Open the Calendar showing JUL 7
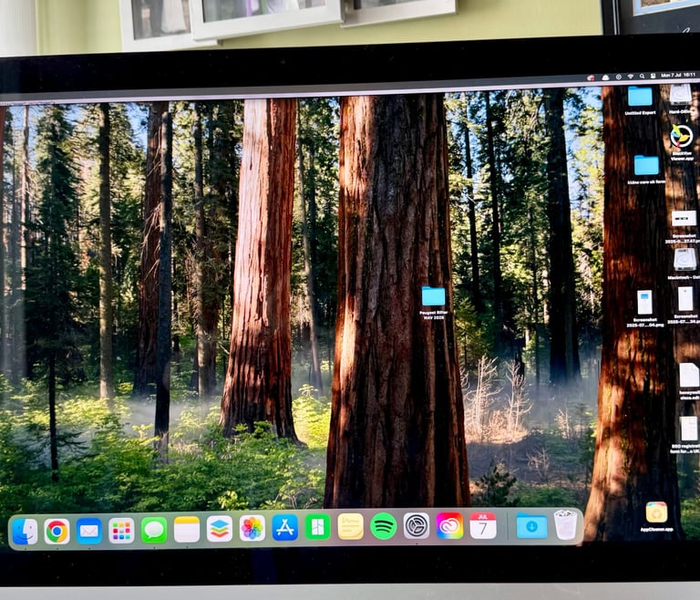 pyautogui.click(x=482, y=525)
